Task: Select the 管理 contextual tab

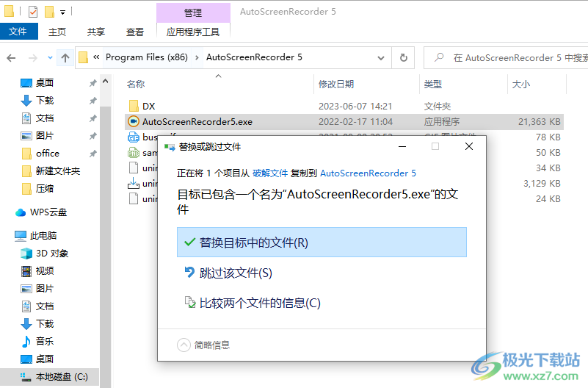Action: coord(193,12)
